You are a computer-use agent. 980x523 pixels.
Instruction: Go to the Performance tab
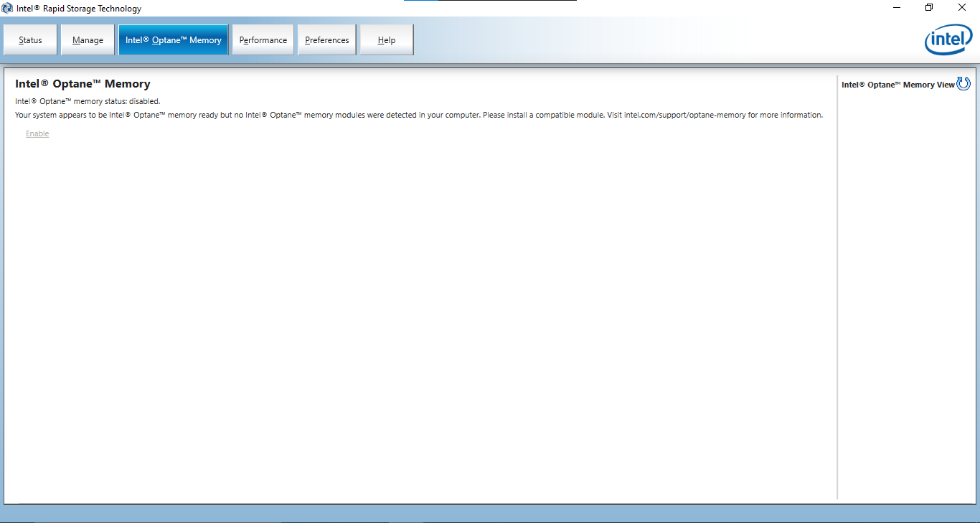[x=263, y=40]
